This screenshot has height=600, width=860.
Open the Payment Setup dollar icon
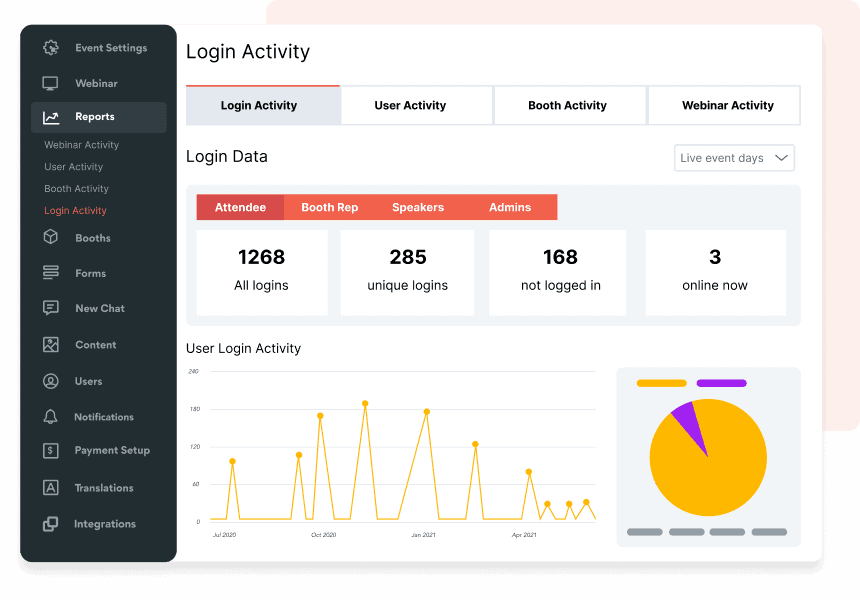click(51, 451)
